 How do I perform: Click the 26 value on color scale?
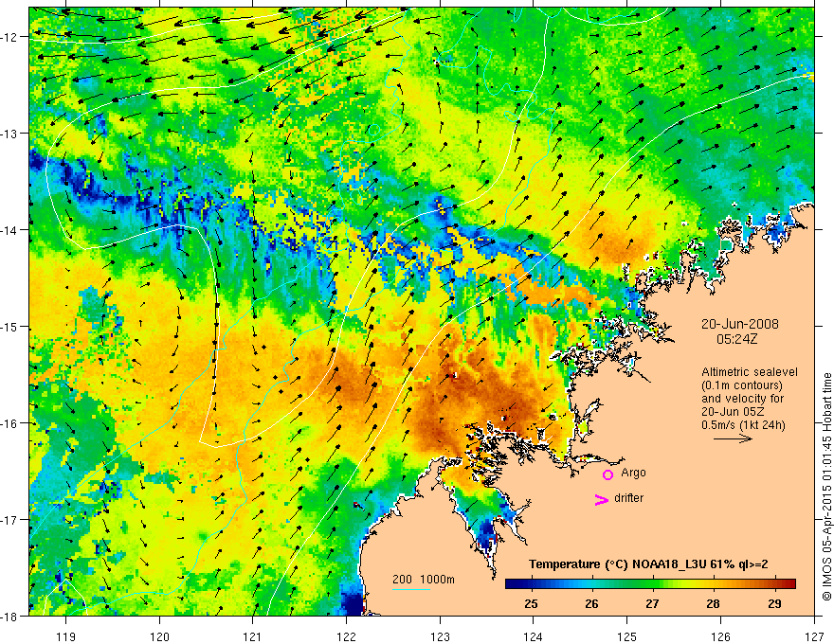591,603
